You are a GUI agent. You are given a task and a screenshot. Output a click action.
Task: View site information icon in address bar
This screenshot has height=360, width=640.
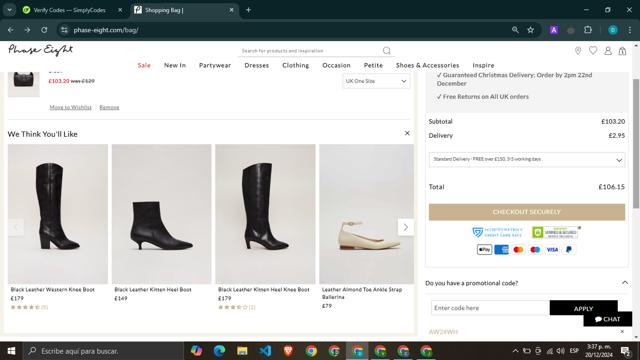coord(64,30)
